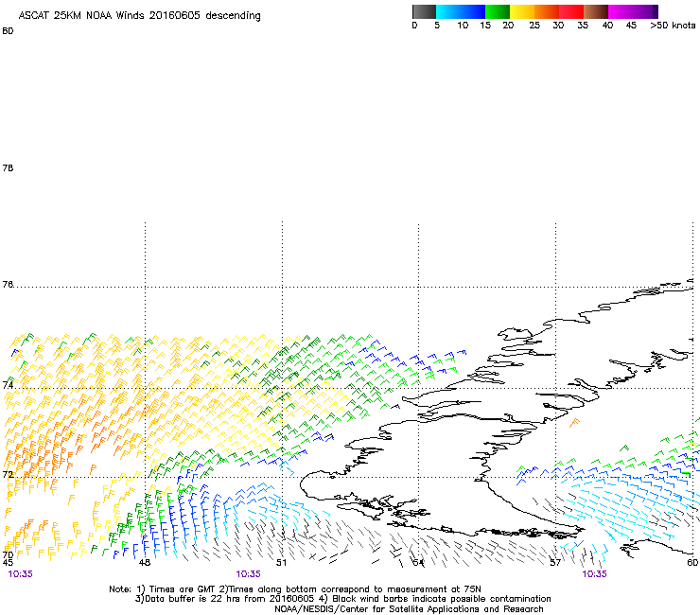Click the orange 25-30 knots color bar segment
Screen dimensions: 700x615
[x=547, y=11]
